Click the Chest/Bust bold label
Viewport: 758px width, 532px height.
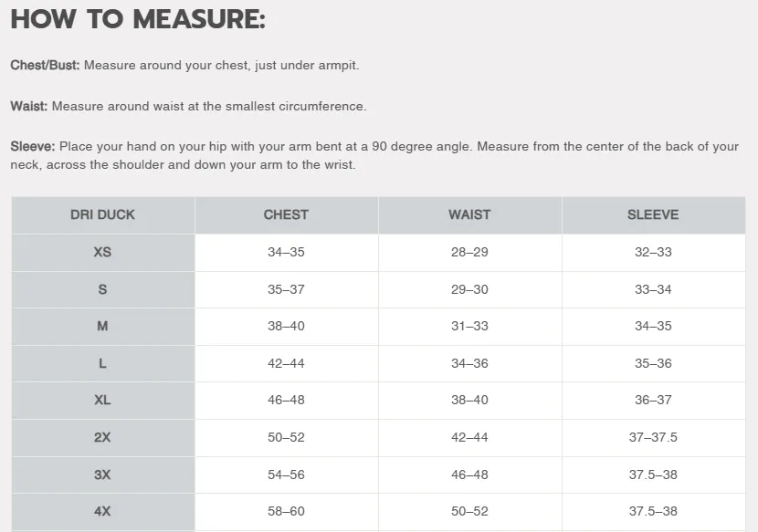(x=45, y=66)
